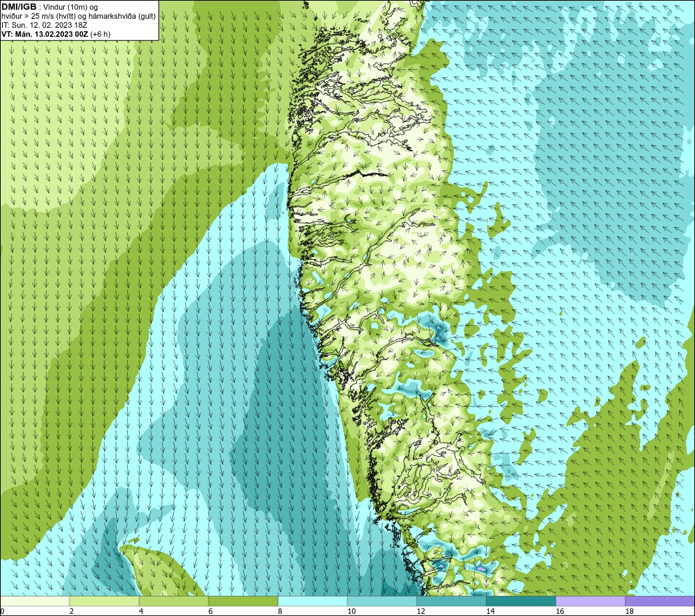This screenshot has width=695, height=616.
Task: Click the 10–12 m/s aqua legend swatch
Action: [382, 601]
